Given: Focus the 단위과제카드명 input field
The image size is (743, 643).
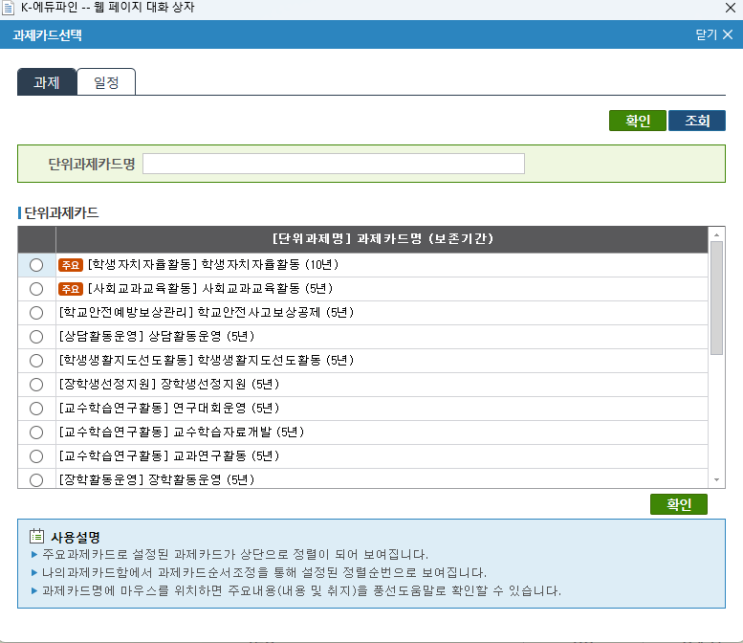Looking at the screenshot, I should coord(334,163).
